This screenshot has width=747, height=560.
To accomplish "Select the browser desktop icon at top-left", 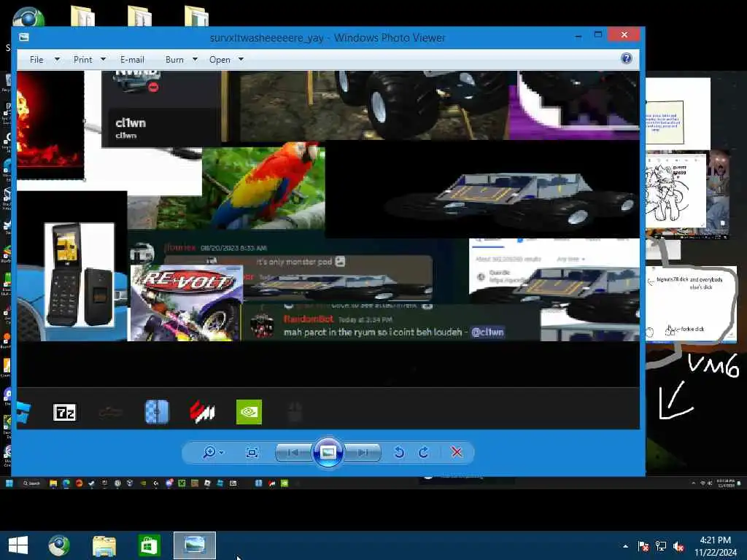I will 28,18.
